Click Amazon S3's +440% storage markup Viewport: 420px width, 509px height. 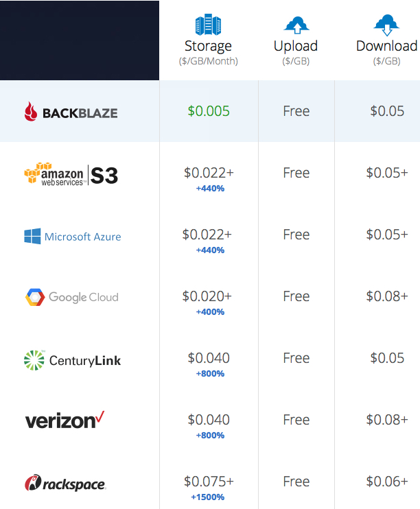[x=210, y=189]
